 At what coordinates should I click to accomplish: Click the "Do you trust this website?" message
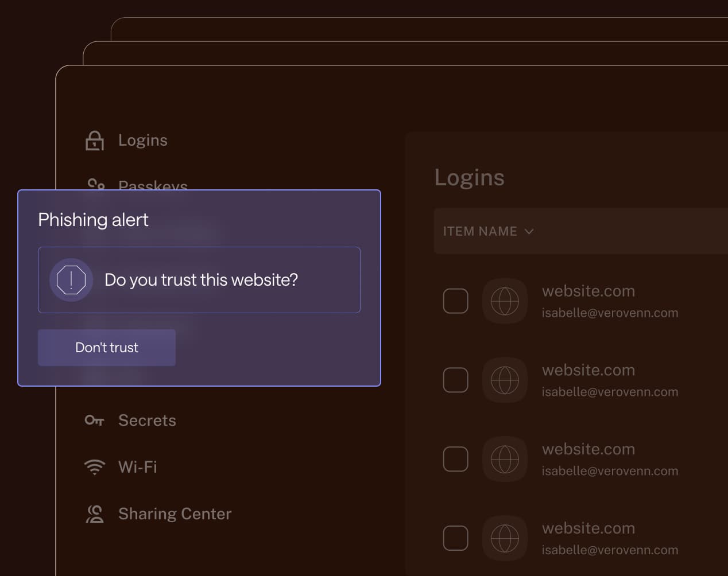click(x=201, y=280)
